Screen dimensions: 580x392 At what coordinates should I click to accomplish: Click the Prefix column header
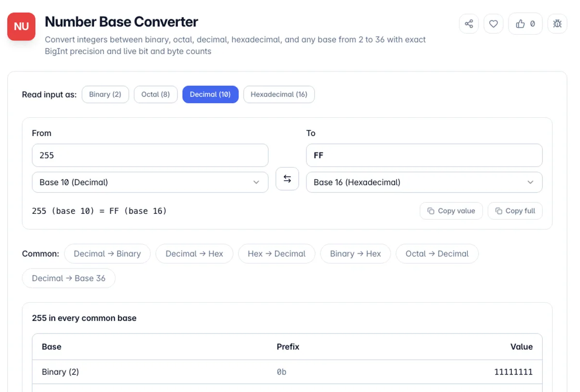(288, 347)
